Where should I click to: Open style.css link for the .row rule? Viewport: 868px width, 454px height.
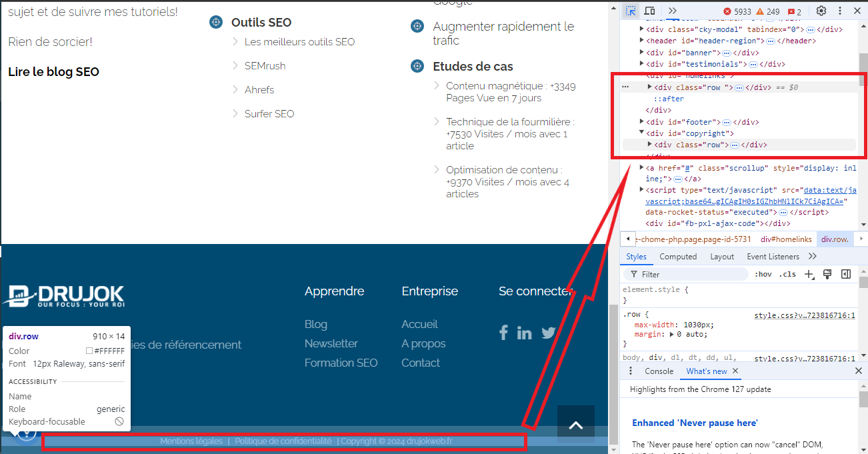pyautogui.click(x=805, y=316)
